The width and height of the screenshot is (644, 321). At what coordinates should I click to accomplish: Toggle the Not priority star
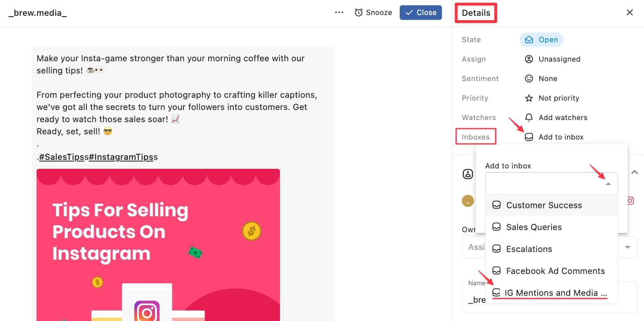pyautogui.click(x=529, y=98)
